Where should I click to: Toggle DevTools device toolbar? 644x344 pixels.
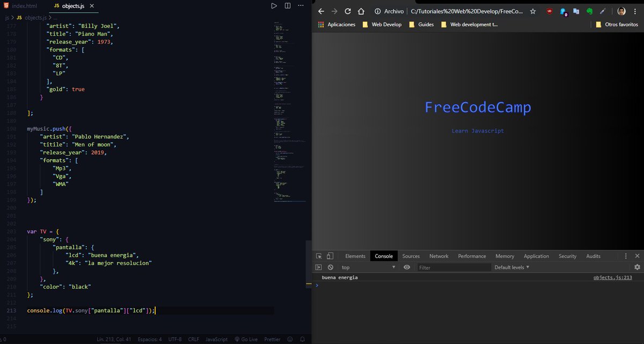(330, 256)
